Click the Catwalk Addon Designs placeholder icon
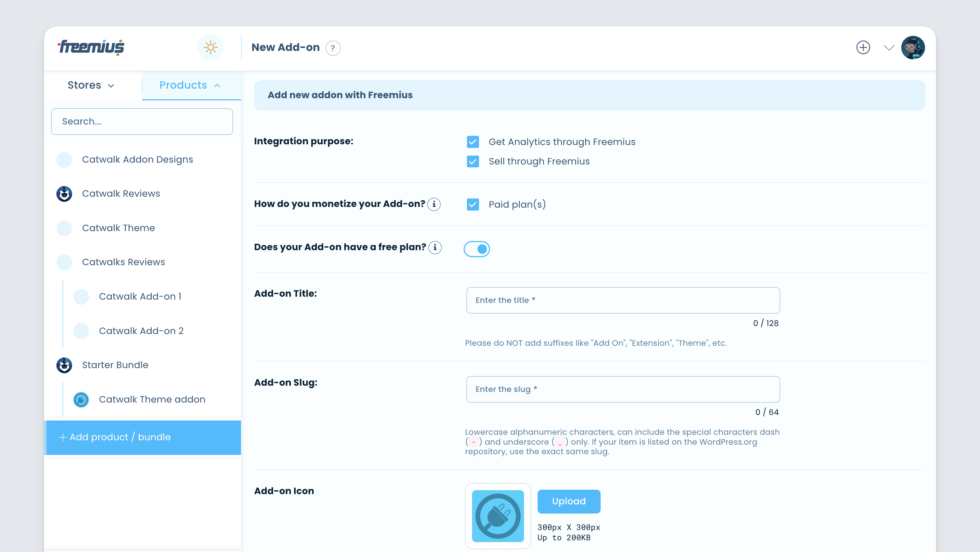The height and width of the screenshot is (552, 980). [x=64, y=159]
